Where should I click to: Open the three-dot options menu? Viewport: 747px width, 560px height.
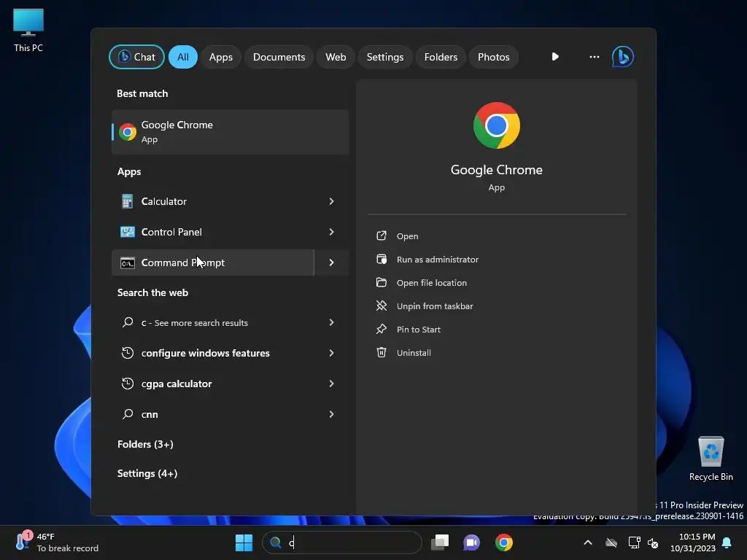tap(594, 57)
